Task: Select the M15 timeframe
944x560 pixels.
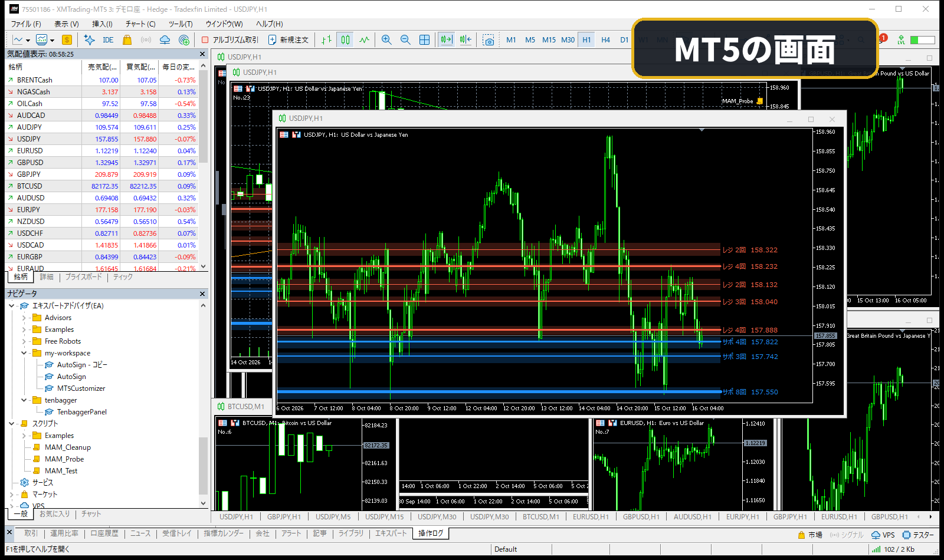Action: point(549,40)
